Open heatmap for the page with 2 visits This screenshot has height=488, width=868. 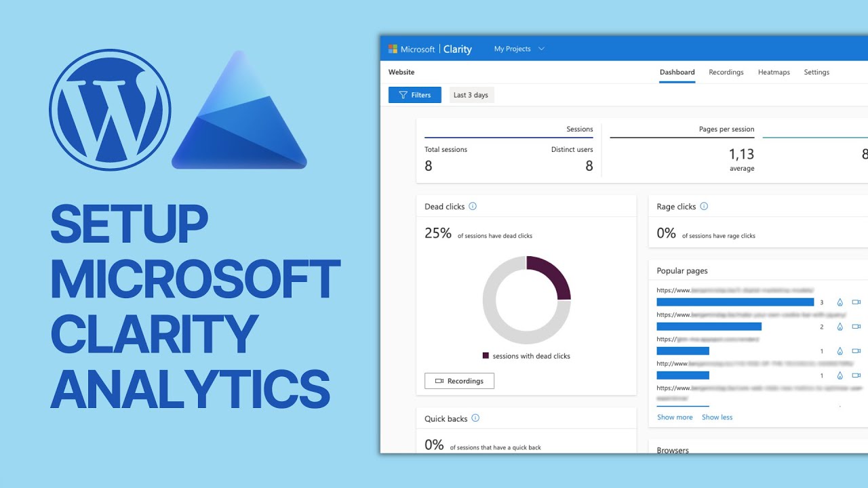[x=840, y=327]
